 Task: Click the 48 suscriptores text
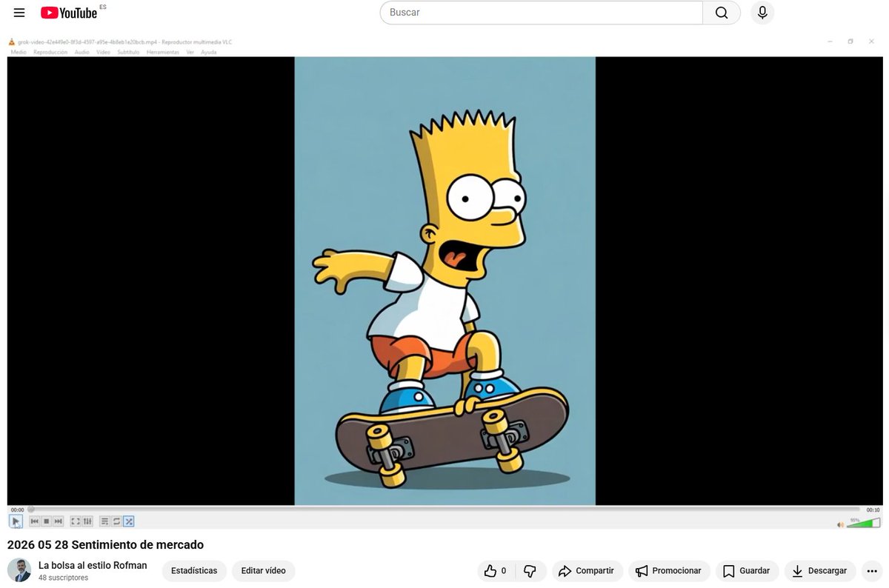pyautogui.click(x=63, y=578)
